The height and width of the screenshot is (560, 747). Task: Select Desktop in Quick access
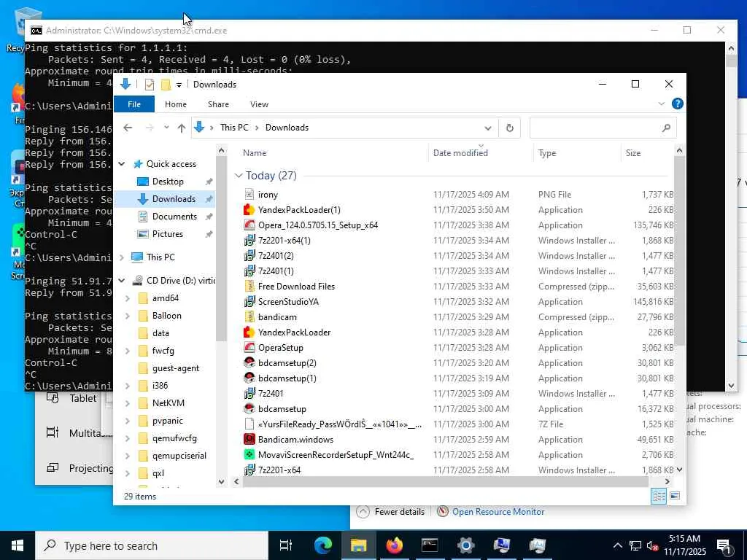[168, 182]
